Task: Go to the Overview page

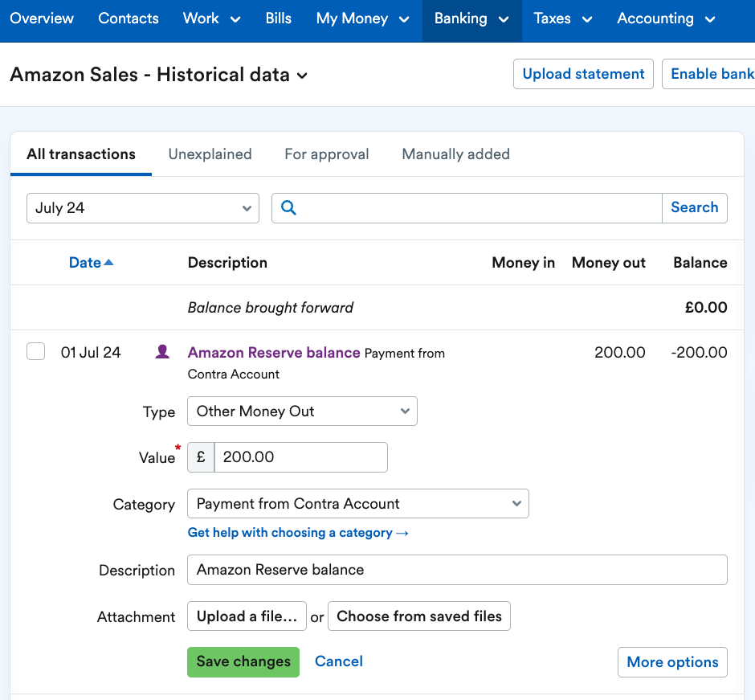Action: click(x=42, y=18)
